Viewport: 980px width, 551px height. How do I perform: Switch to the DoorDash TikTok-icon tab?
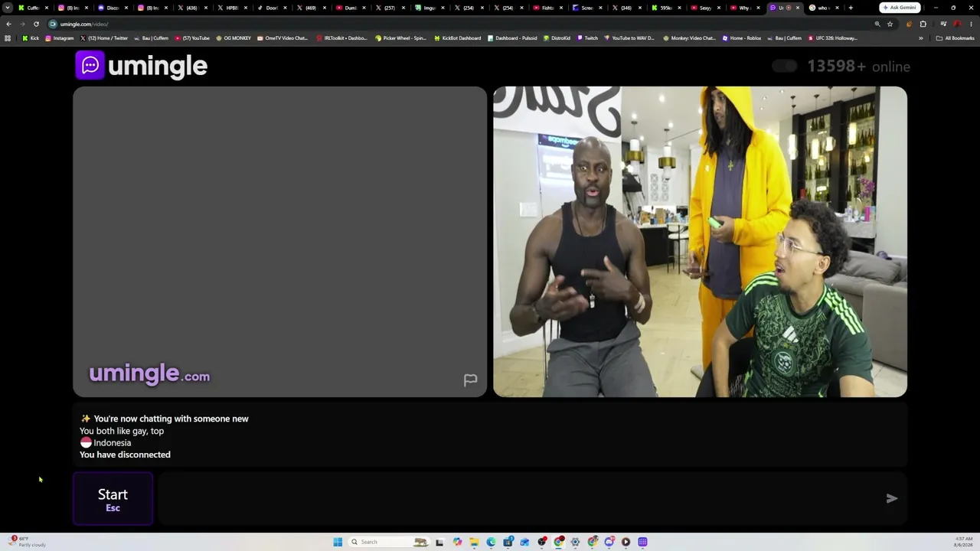tap(272, 8)
